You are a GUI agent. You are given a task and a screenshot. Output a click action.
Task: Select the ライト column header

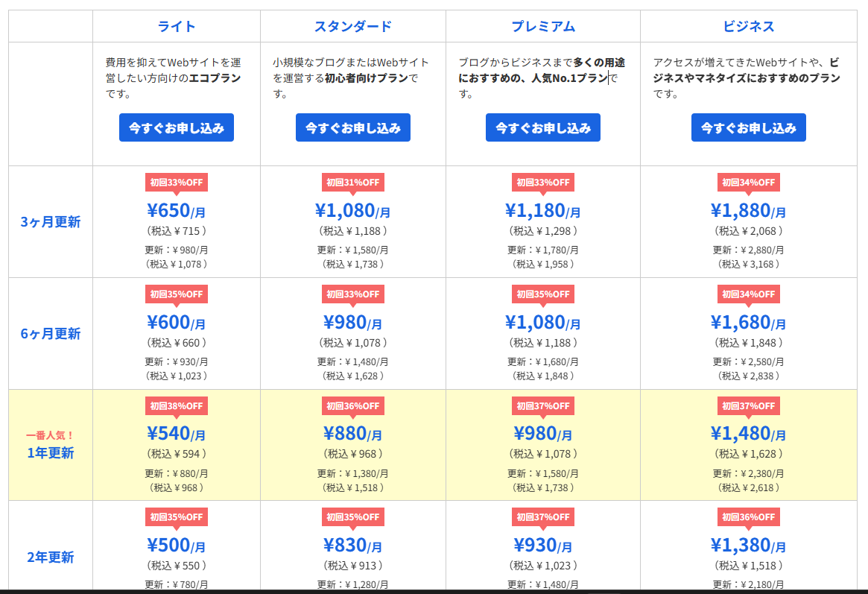177,27
